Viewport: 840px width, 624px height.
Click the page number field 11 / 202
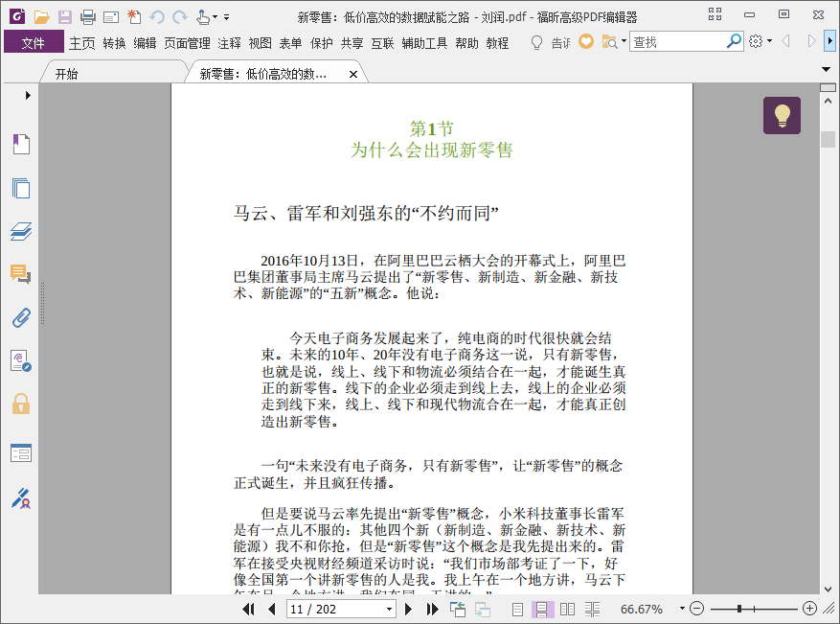click(x=335, y=609)
